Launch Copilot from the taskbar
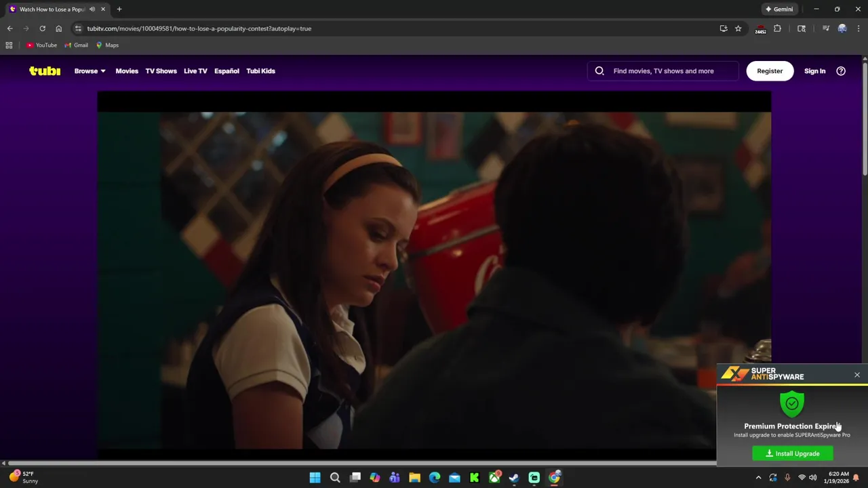 375,477
